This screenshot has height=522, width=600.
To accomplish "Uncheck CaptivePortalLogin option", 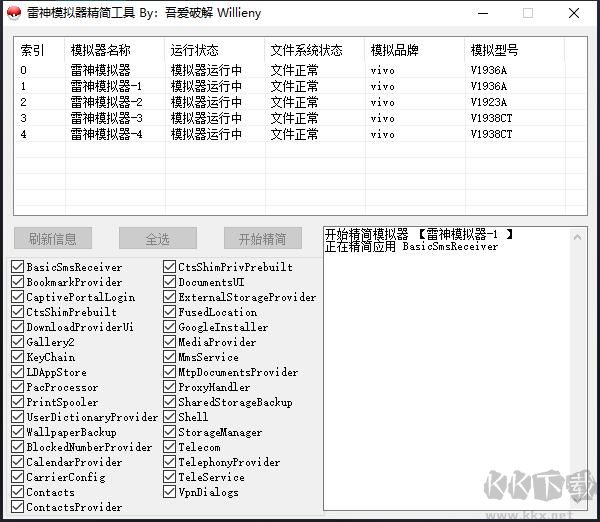I will [x=17, y=297].
